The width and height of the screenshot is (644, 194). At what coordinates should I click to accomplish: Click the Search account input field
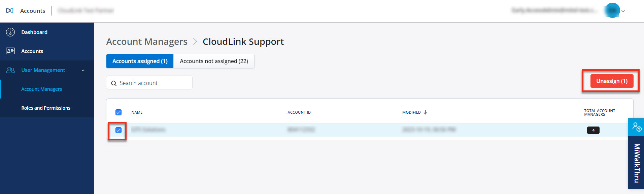pyautogui.click(x=153, y=83)
